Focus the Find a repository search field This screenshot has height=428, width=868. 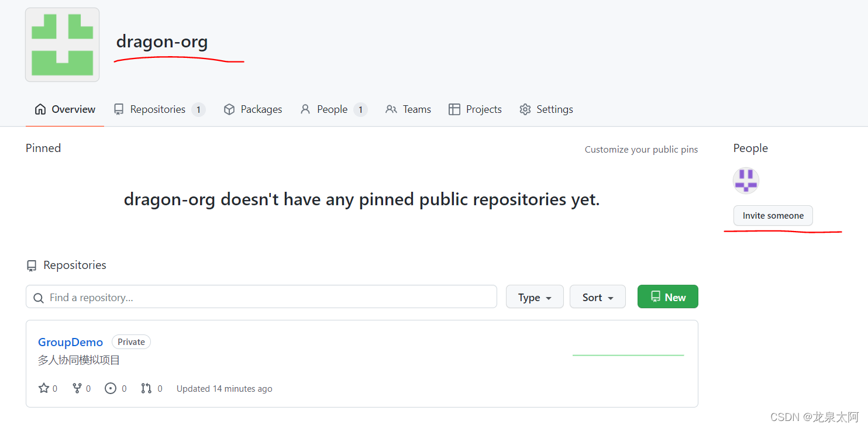[261, 297]
